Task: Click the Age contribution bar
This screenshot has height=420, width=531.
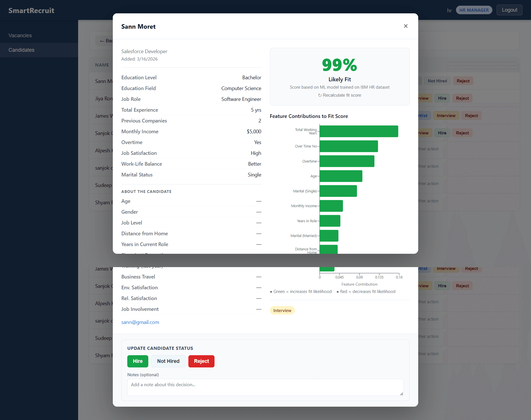Action: coord(341,176)
